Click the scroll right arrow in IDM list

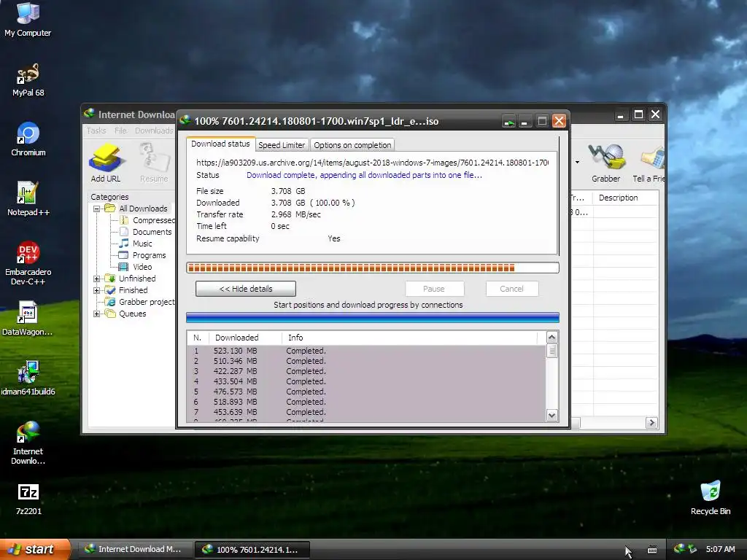651,422
